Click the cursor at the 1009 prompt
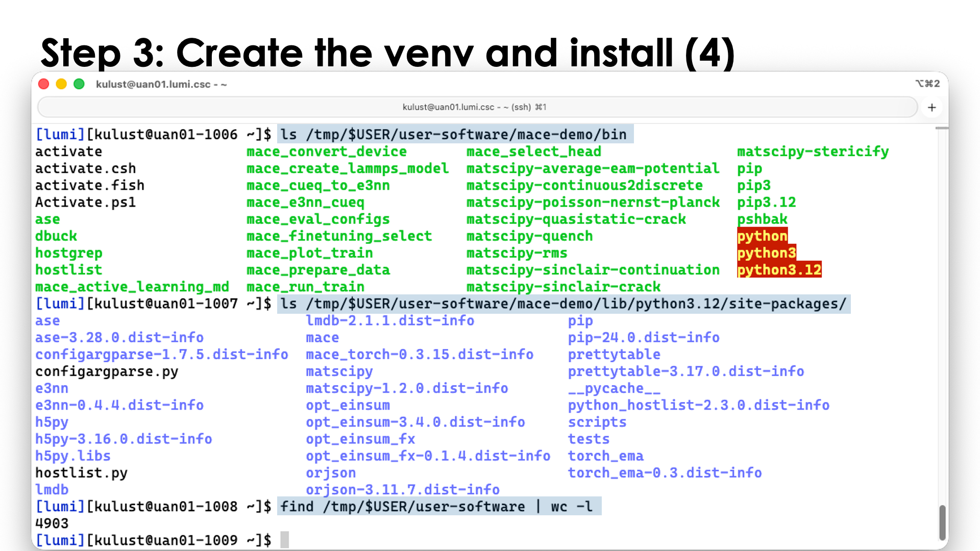Screen dimensions: 980x551 (284, 540)
